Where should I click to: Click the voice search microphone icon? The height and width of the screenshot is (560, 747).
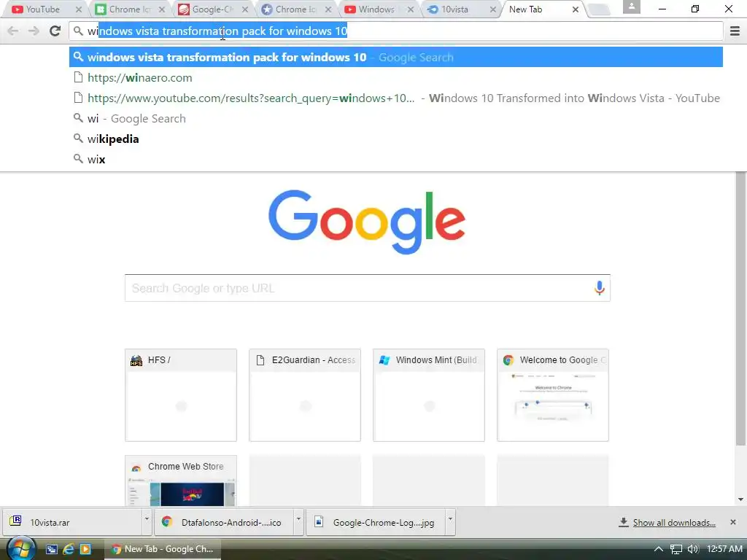[600, 287]
